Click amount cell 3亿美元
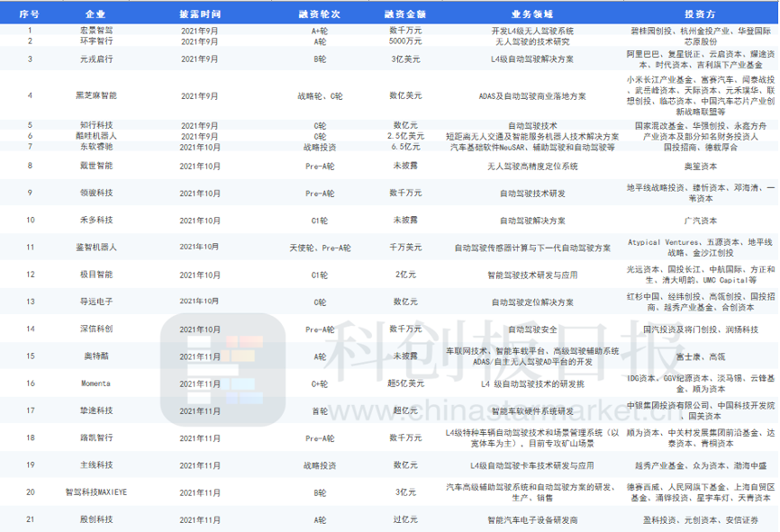Image resolution: width=780 pixels, height=532 pixels. [x=405, y=59]
